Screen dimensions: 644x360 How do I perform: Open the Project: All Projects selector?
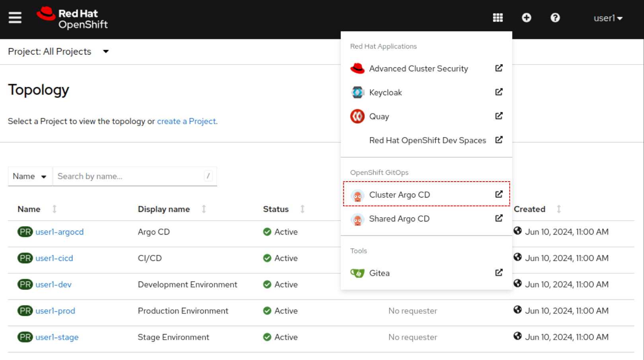click(58, 51)
